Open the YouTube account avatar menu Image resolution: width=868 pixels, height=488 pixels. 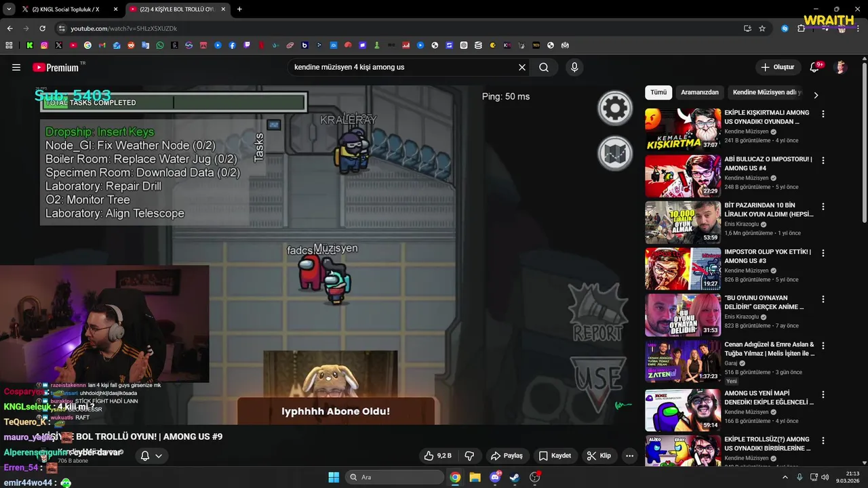pos(841,67)
